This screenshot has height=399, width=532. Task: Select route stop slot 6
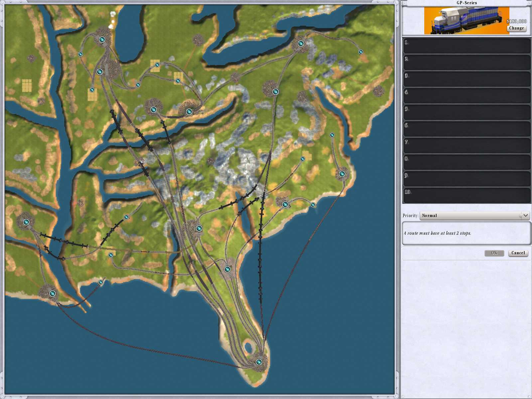(x=467, y=129)
